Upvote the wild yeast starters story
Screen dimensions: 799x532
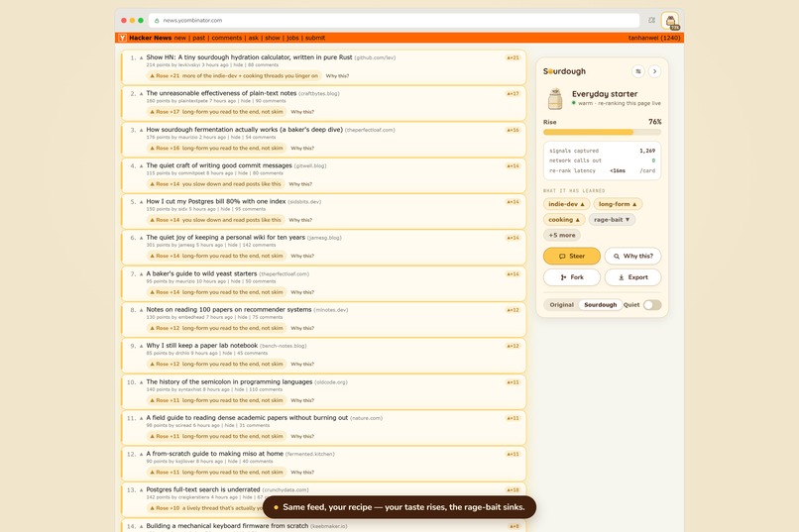click(141, 274)
